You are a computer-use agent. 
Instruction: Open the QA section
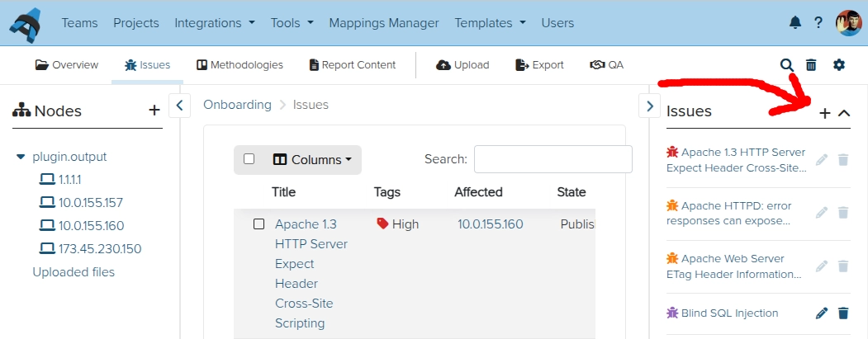[x=607, y=65]
